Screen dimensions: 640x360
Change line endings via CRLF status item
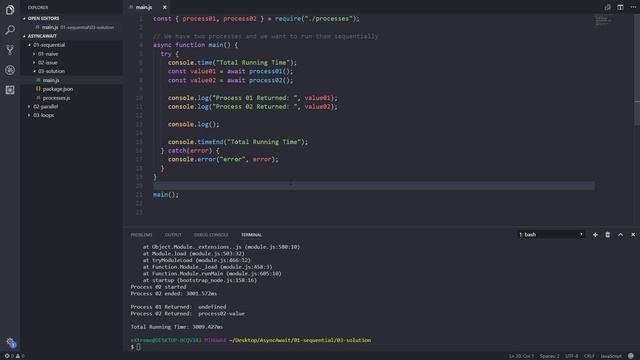coord(589,356)
